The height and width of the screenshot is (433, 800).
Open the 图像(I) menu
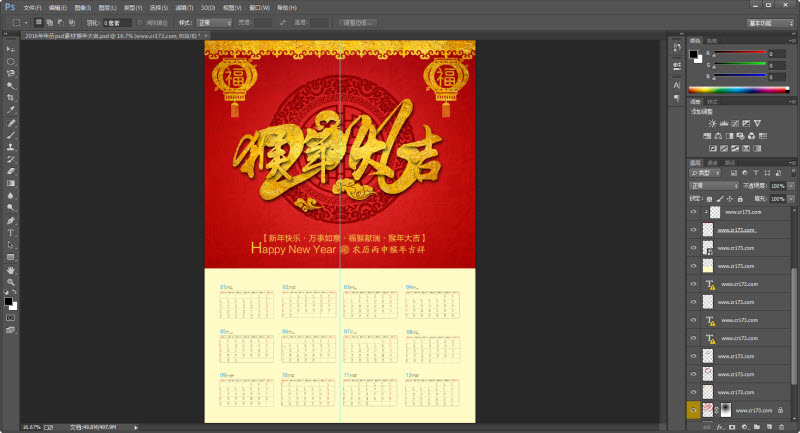(83, 8)
